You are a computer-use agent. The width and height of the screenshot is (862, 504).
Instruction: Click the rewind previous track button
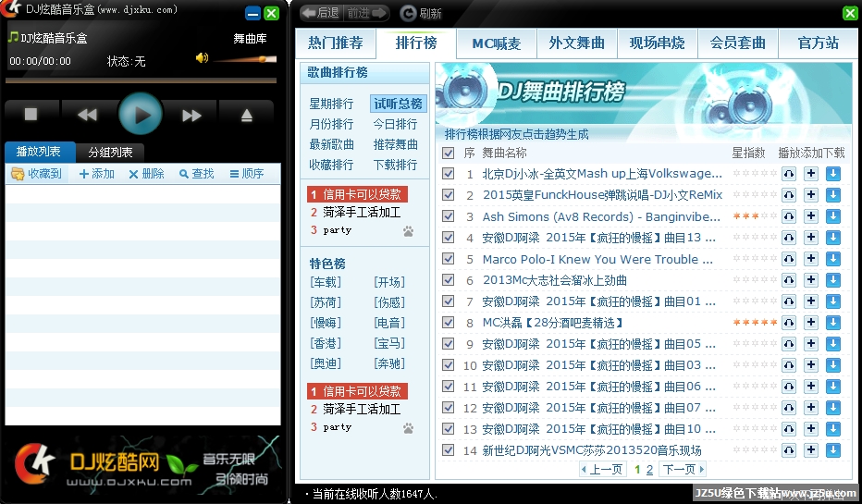[87, 115]
